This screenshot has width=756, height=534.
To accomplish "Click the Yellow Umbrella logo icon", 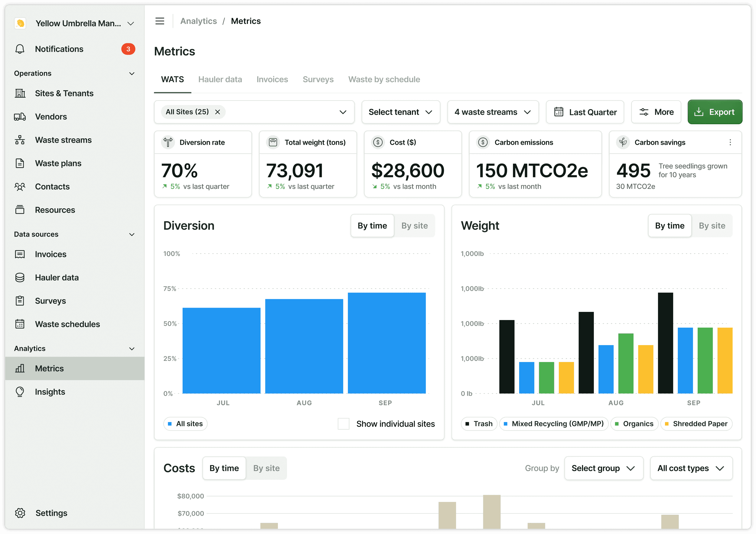I will point(21,23).
